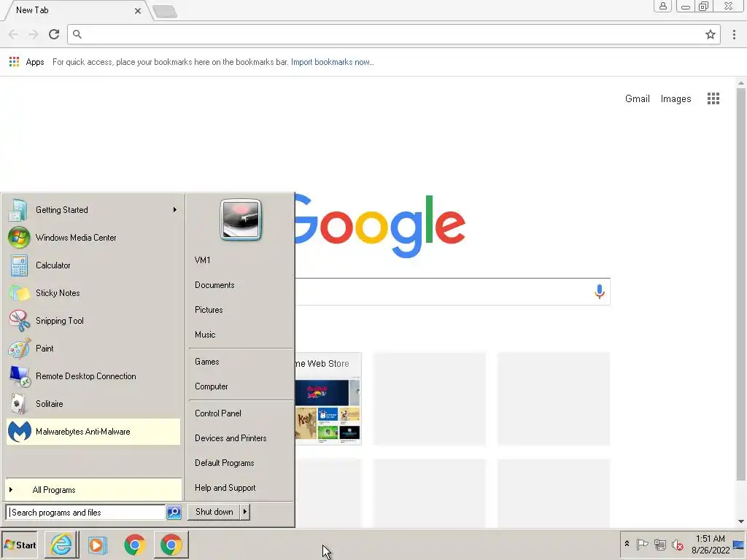The width and height of the screenshot is (747, 560).
Task: Open Action Center flag tray icon
Action: 642,544
